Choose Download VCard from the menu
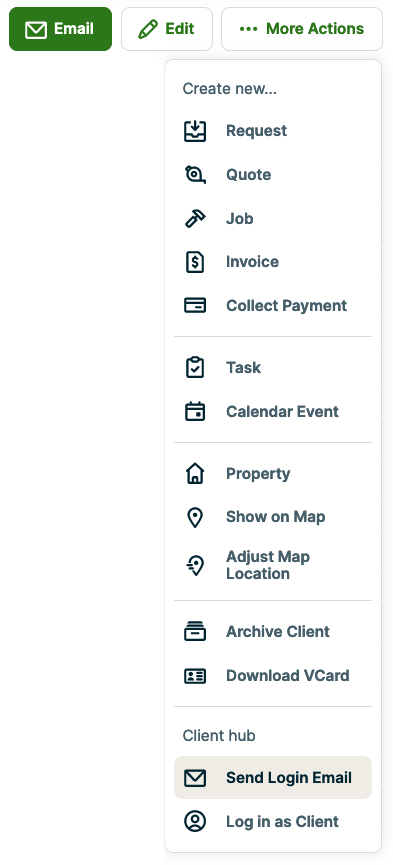 [x=273, y=675]
